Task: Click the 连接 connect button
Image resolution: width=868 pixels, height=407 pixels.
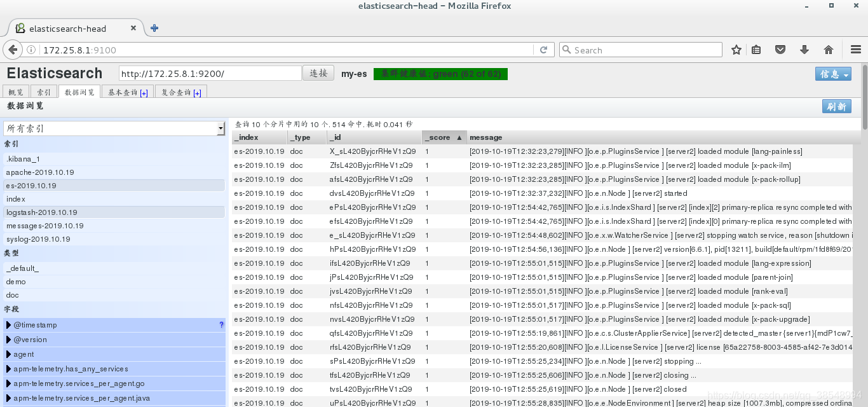Action: point(318,73)
